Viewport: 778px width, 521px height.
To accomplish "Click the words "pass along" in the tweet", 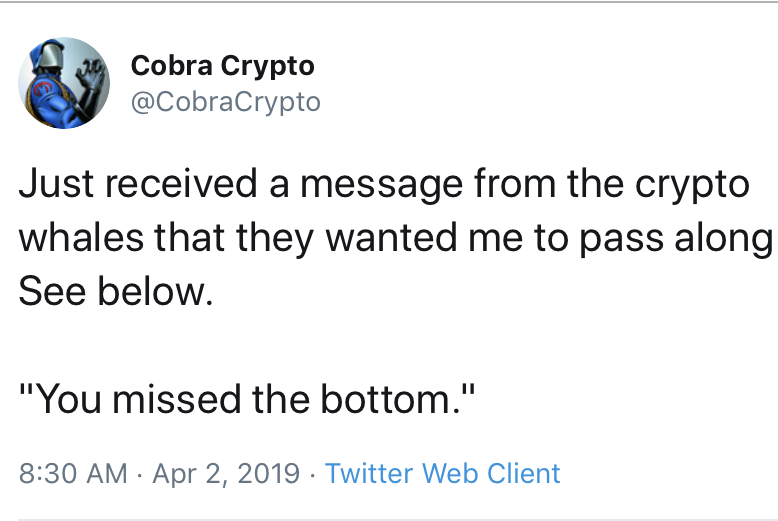I will [x=676, y=239].
